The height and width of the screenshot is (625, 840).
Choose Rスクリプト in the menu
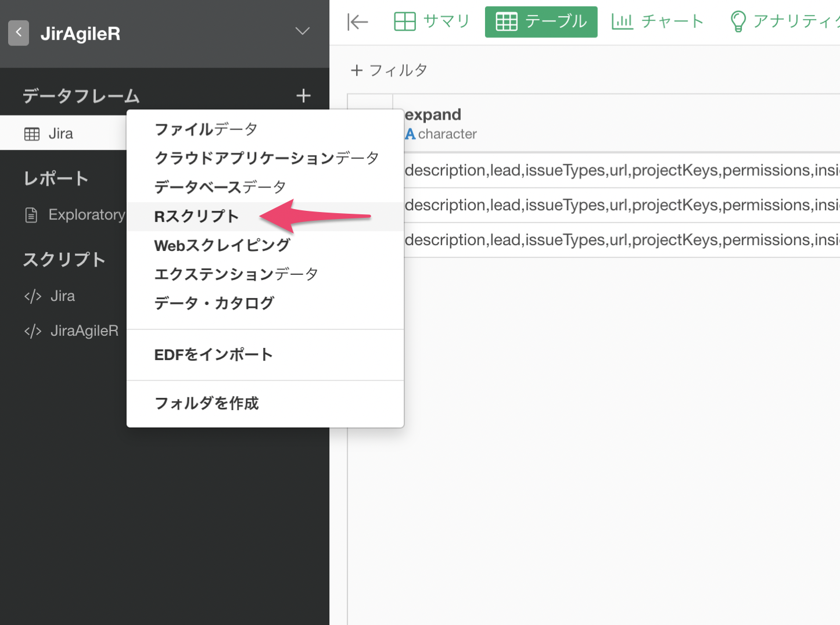(x=196, y=217)
